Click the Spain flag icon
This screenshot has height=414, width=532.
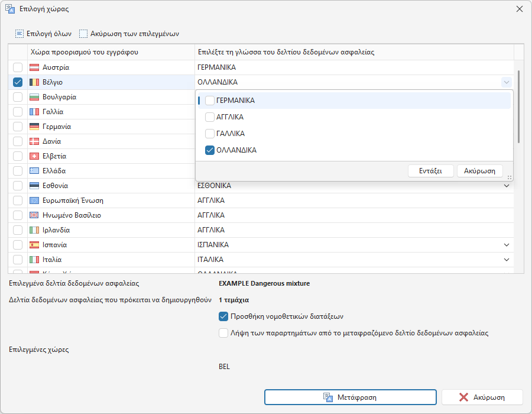(34, 245)
